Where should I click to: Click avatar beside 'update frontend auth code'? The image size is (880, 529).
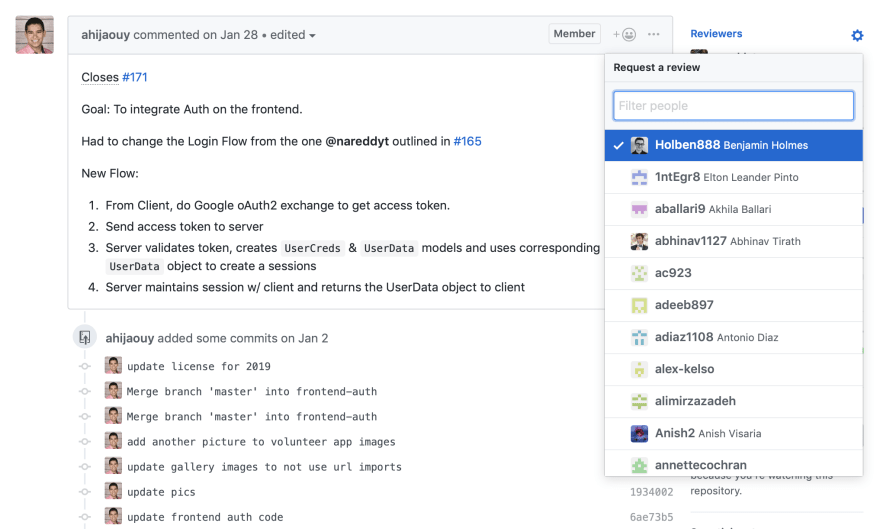click(113, 516)
